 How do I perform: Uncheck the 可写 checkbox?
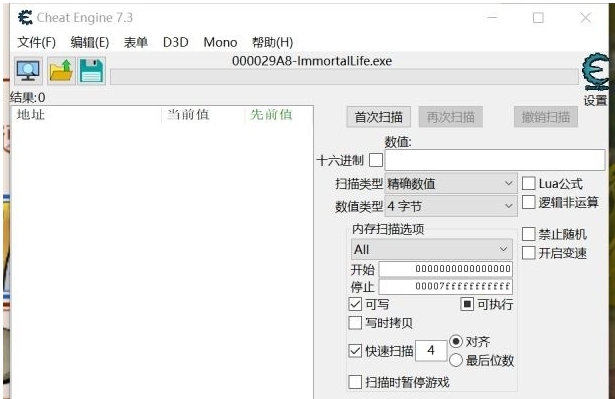(x=355, y=304)
